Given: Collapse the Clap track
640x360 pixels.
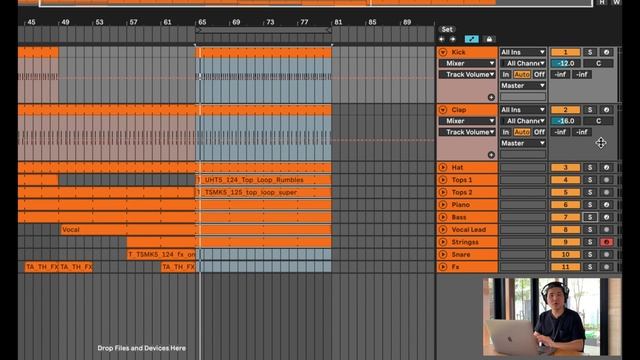Looking at the screenshot, I should (x=443, y=110).
